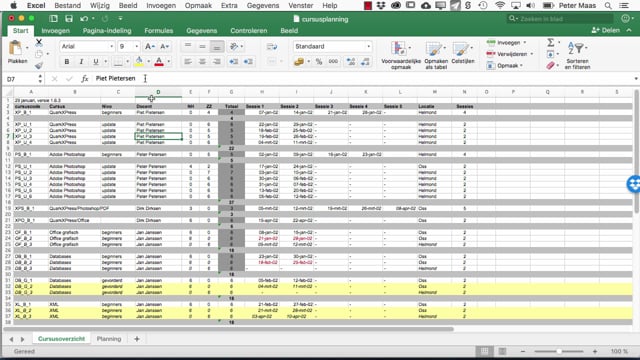
Task: Open the fill color bucket icon
Action: 139,62
